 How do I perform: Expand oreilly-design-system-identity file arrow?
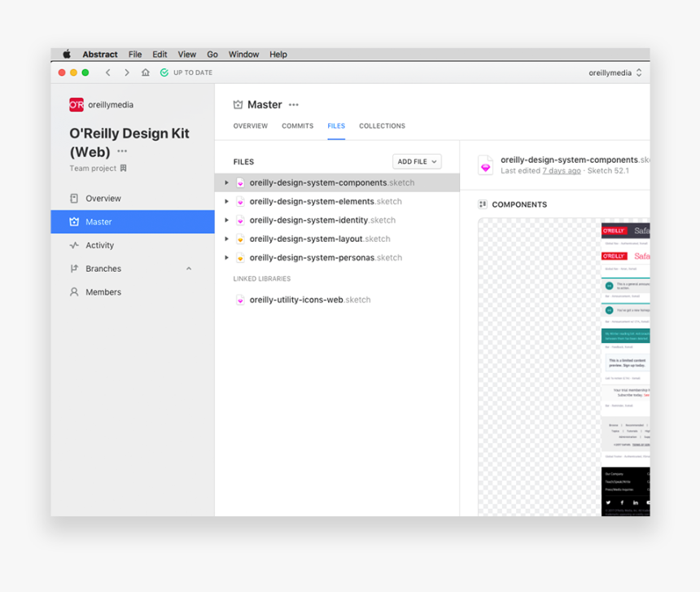coord(227,220)
